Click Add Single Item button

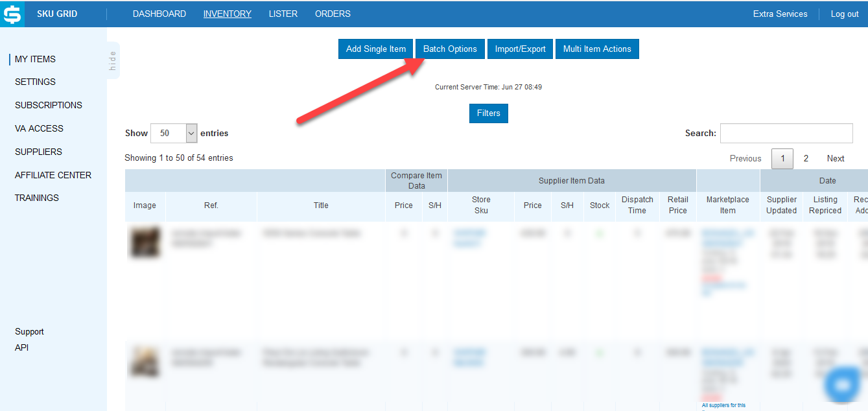(376, 49)
